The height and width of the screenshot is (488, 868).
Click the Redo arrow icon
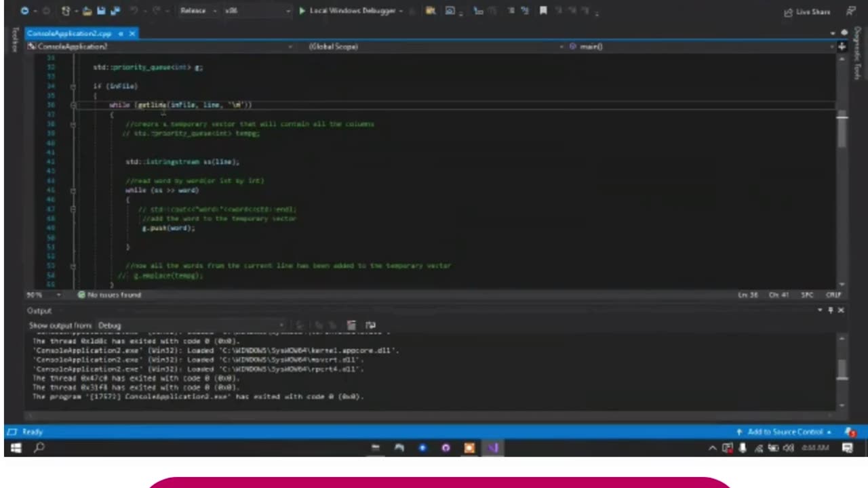(x=157, y=11)
